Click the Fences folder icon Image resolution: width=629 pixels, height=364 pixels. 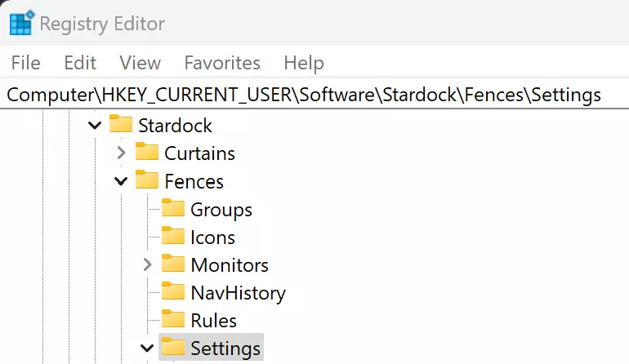pyautogui.click(x=147, y=180)
